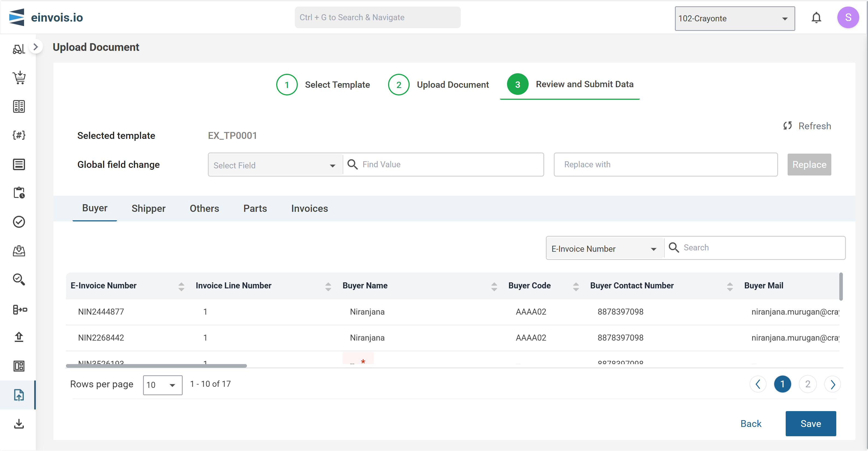This screenshot has width=868, height=451.
Task: Switch to the Buyer tab
Action: click(x=95, y=208)
